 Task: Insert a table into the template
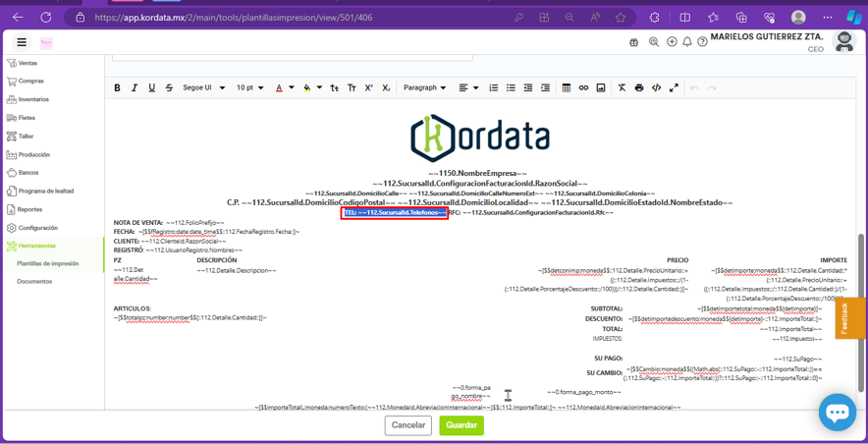click(567, 88)
